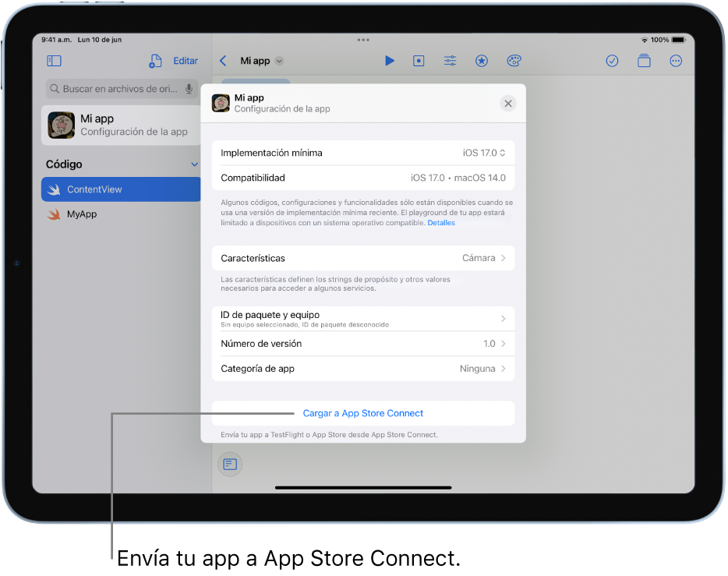Tap the checkmark circle icon
The height and width of the screenshot is (576, 728).
612,61
